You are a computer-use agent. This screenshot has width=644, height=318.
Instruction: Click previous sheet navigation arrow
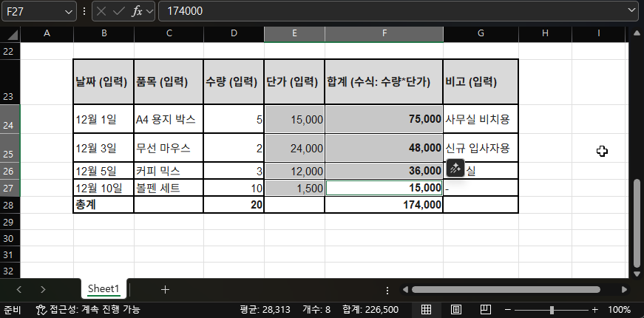coord(19,290)
